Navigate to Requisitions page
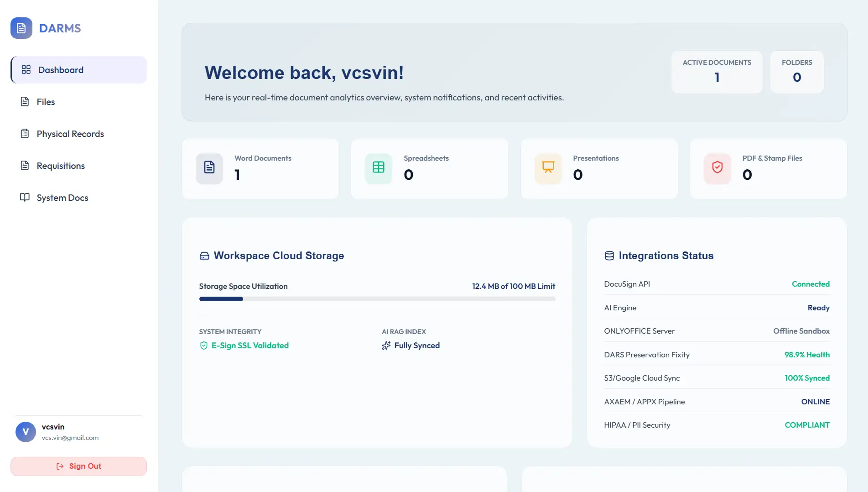 click(x=79, y=166)
